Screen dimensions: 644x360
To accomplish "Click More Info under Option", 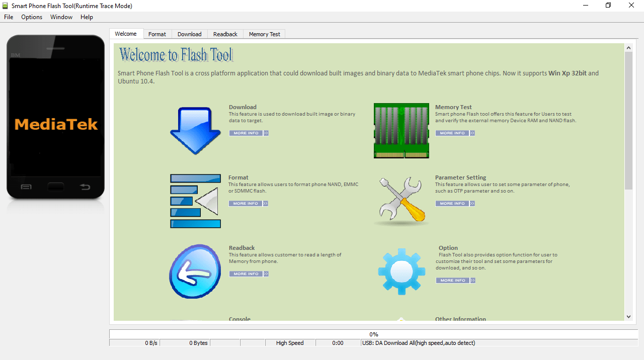I will [x=456, y=281].
